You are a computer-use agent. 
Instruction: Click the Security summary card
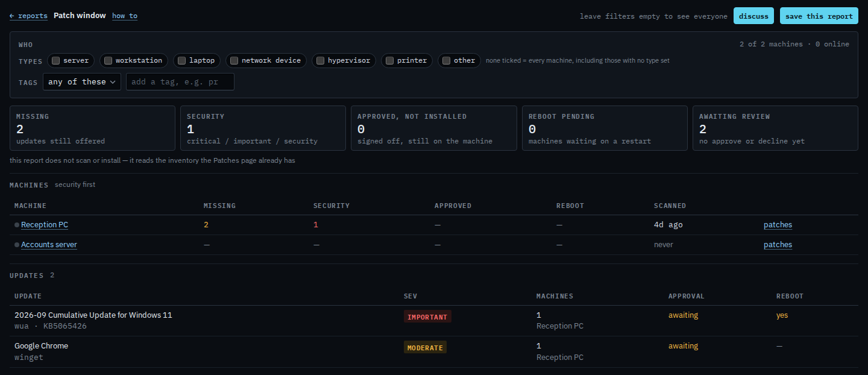point(263,128)
